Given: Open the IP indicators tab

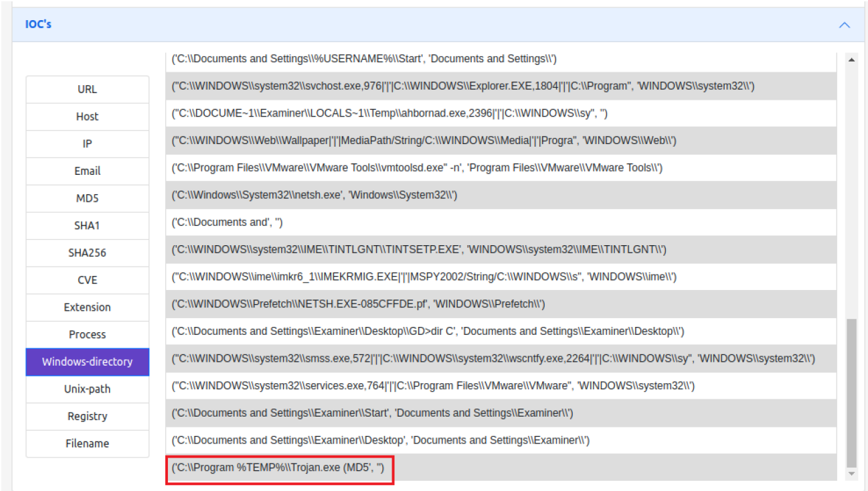Looking at the screenshot, I should click(x=87, y=144).
